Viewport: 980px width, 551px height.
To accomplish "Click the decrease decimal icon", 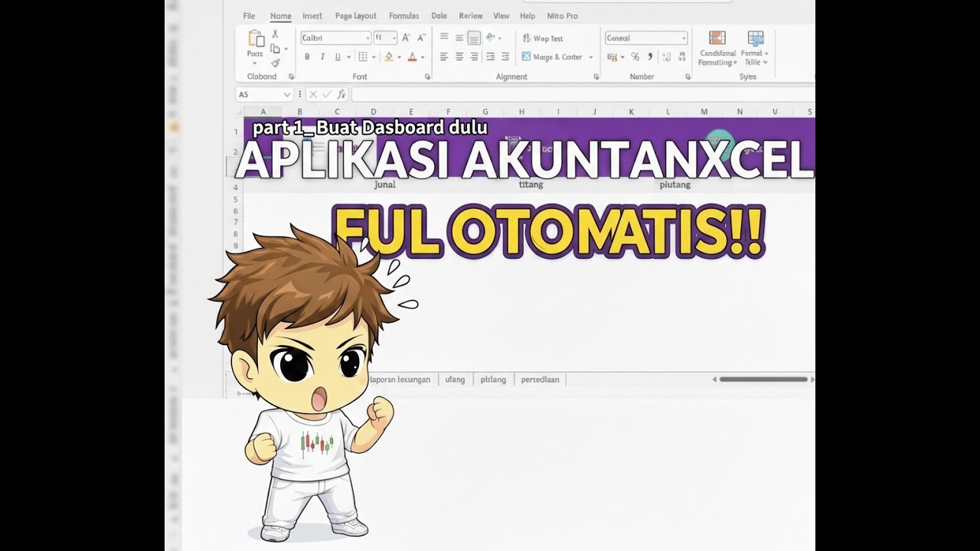I will (681, 57).
